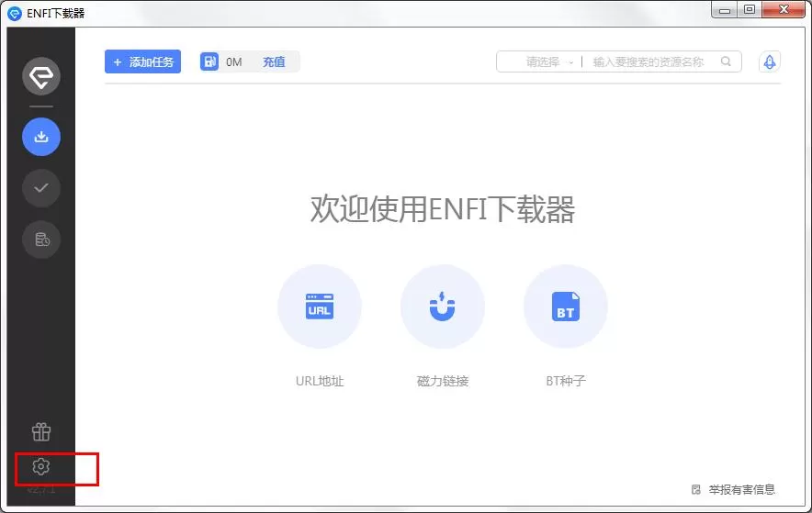Click the URL地址 circular icon
Screen dimensions: 812x513
click(x=320, y=307)
